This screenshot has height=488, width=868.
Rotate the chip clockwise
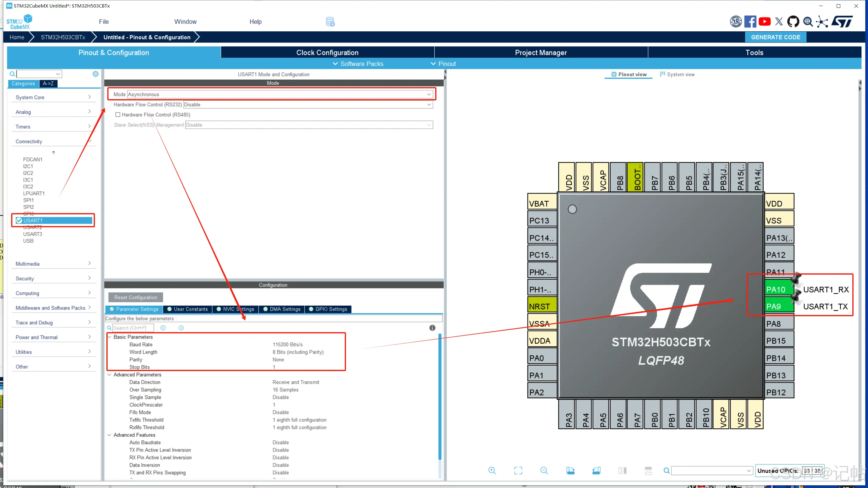pyautogui.click(x=570, y=471)
